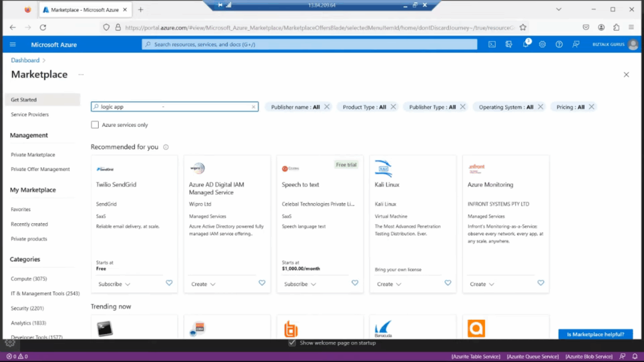Click the Is Marketplace helpful button
Screen dimensions: 644x362
click(x=596, y=334)
